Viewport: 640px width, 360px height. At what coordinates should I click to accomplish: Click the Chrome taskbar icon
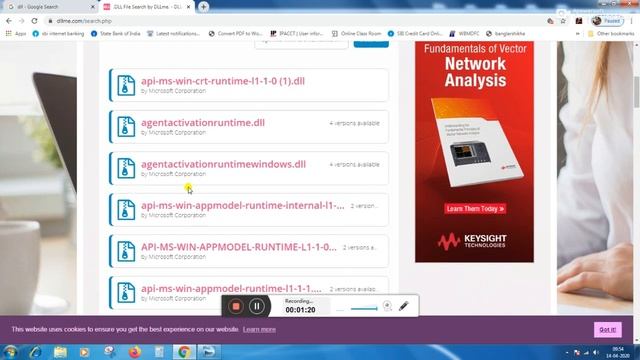(184, 352)
